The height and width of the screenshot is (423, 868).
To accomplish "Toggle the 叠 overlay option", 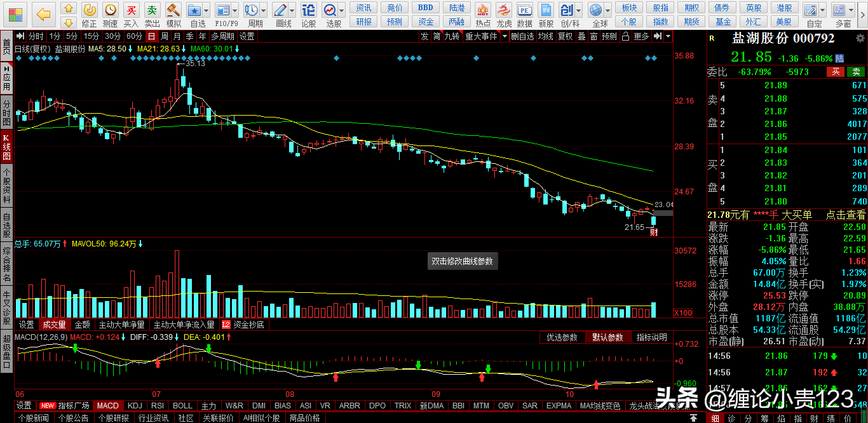I will 581,36.
